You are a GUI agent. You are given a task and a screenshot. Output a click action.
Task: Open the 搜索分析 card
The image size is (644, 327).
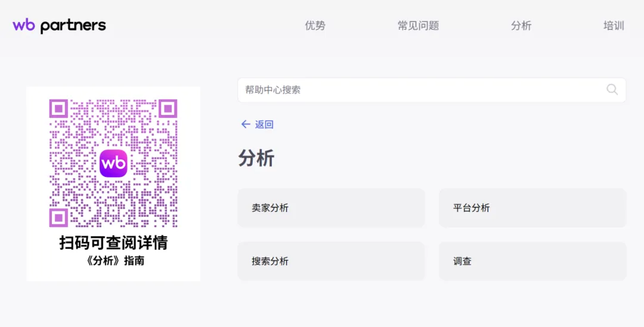tap(331, 261)
